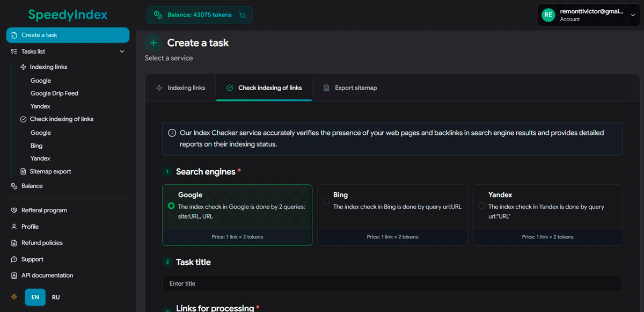Click the Search engines heading
Screen dimensions: 644x312
(x=206, y=172)
